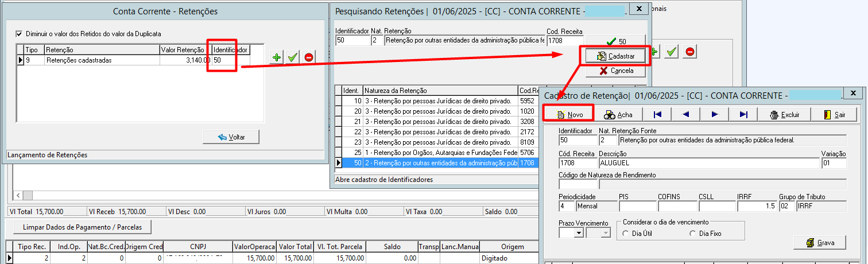The height and width of the screenshot is (264, 868).
Task: Close the Cadastro de Retenção window
Action: pyautogui.click(x=853, y=93)
